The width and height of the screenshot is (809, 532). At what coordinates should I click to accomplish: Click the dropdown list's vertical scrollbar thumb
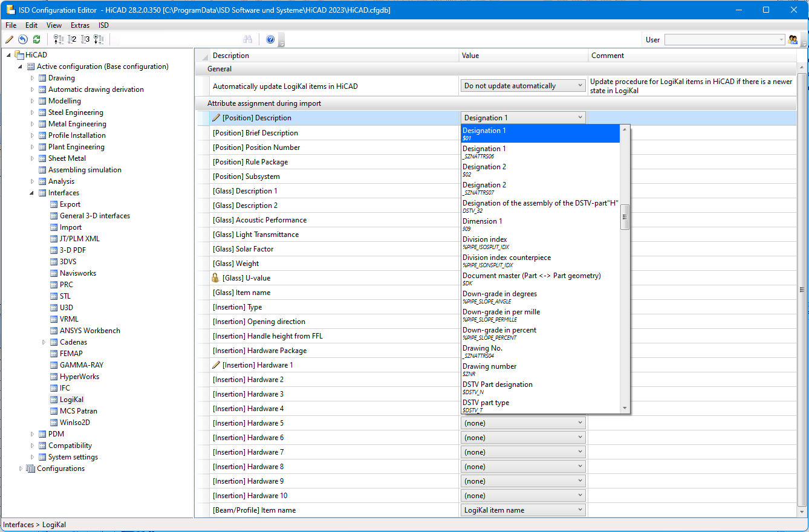(625, 217)
